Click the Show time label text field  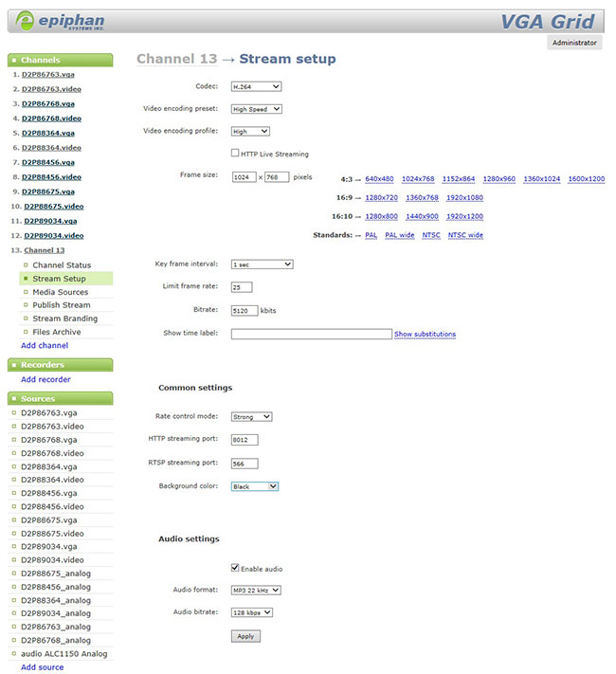311,334
